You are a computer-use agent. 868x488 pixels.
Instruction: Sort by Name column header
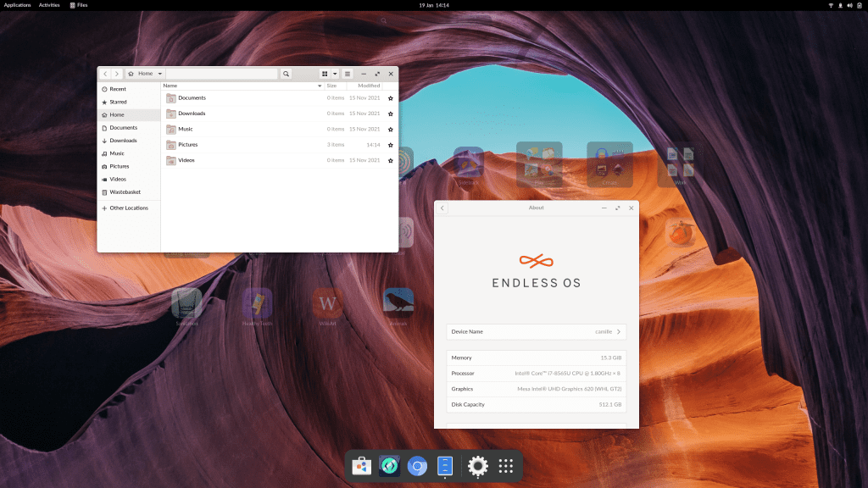[242, 86]
